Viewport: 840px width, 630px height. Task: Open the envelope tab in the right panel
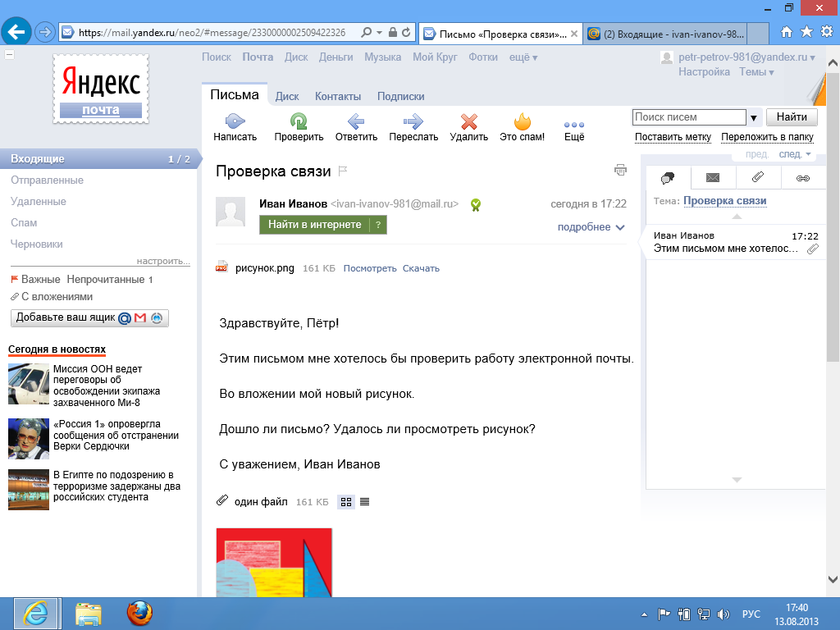click(713, 178)
